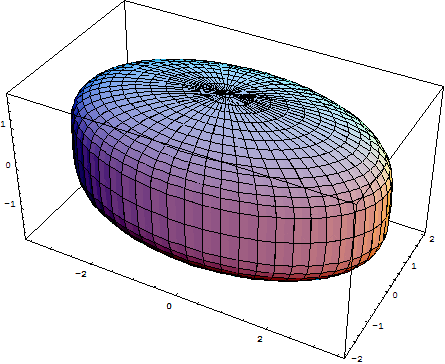Pick the 0 label on the right side axis

[395, 295]
